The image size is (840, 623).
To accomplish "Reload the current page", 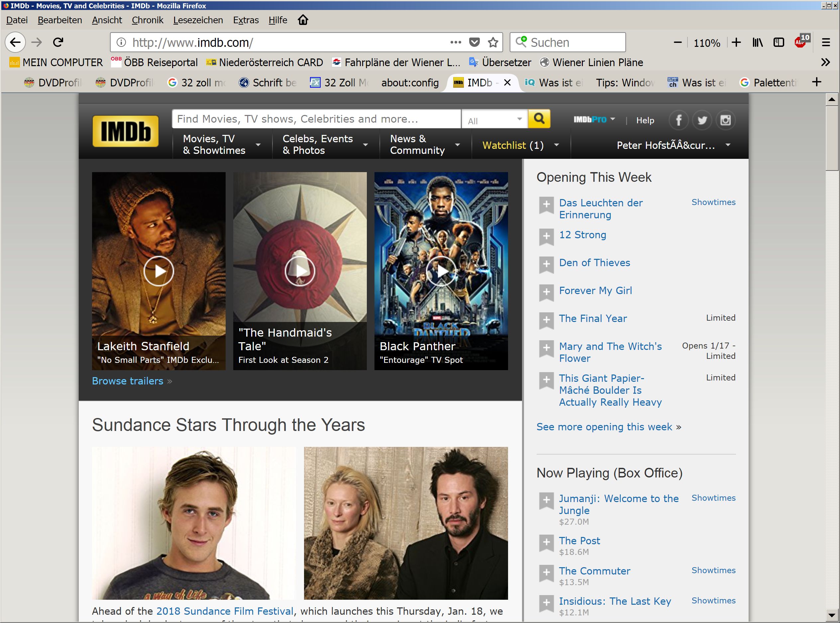I will point(58,42).
